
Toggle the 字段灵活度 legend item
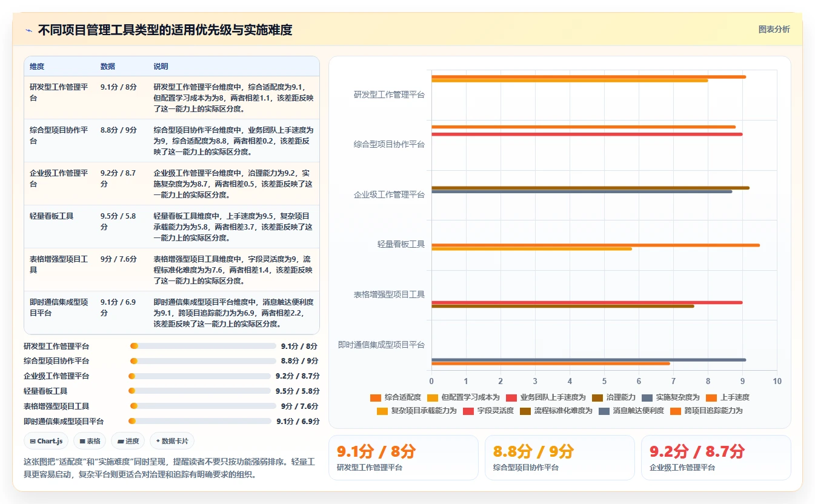[488, 411]
